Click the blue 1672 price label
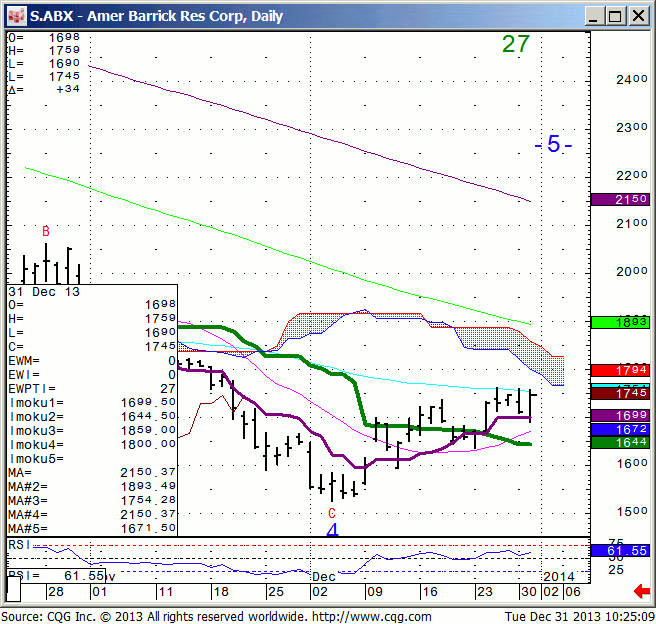 pos(620,428)
